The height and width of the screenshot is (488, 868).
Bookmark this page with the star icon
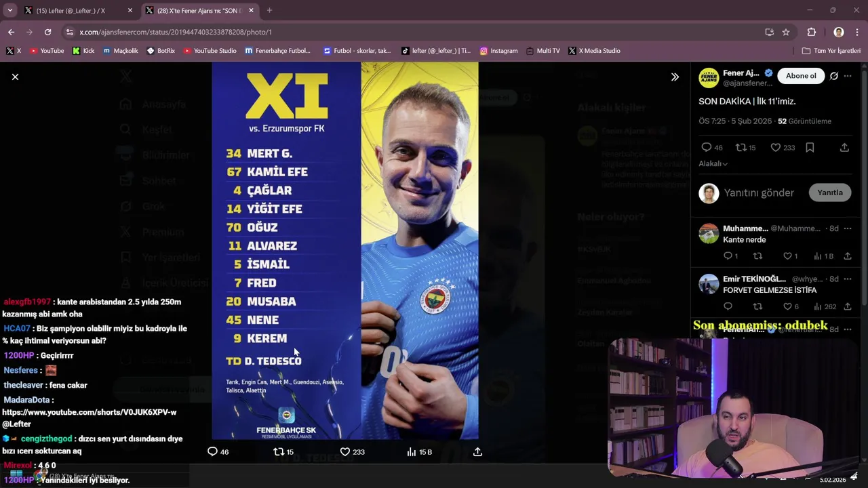click(x=786, y=32)
